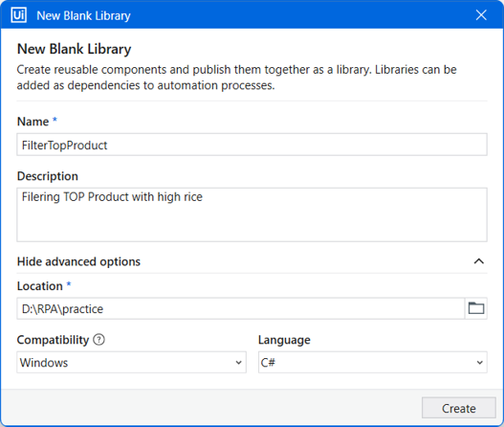Click the UiPath logo in title bar
The width and height of the screenshot is (504, 427).
point(18,15)
